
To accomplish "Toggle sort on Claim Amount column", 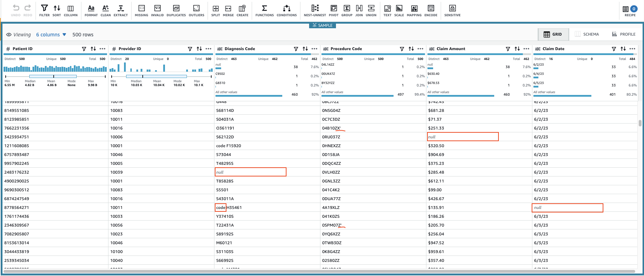I will pyautogui.click(x=517, y=49).
